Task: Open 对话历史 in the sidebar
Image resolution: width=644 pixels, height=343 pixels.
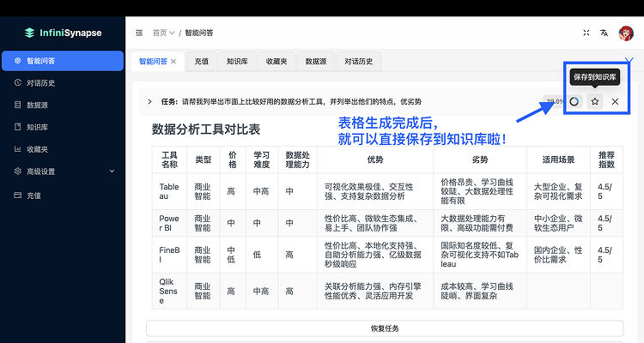Action: click(x=63, y=83)
